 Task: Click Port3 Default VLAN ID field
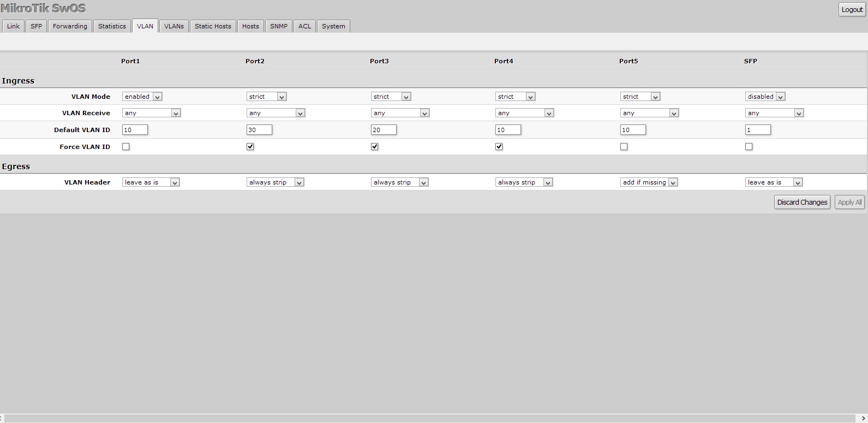click(384, 130)
